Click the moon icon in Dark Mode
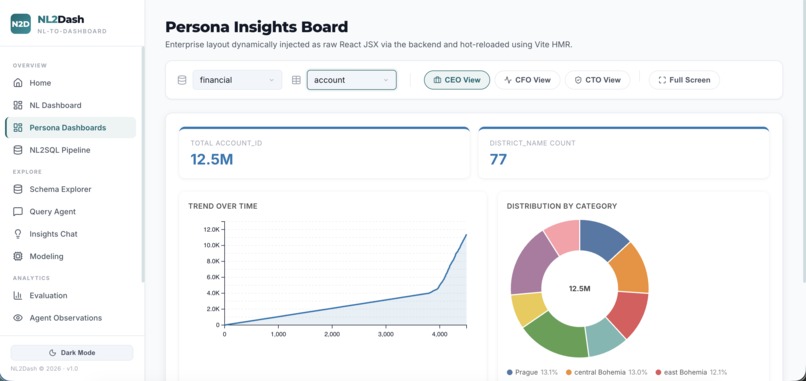The height and width of the screenshot is (381, 806). click(52, 353)
